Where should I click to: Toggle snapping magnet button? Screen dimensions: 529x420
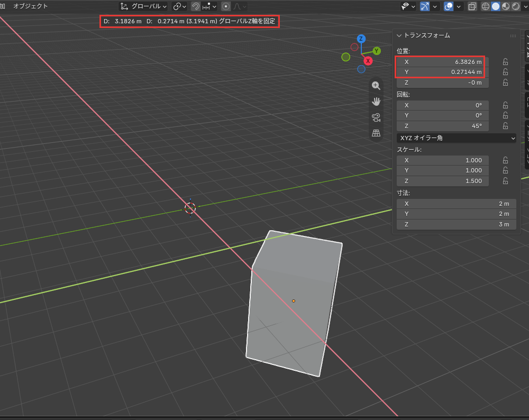coord(195,6)
